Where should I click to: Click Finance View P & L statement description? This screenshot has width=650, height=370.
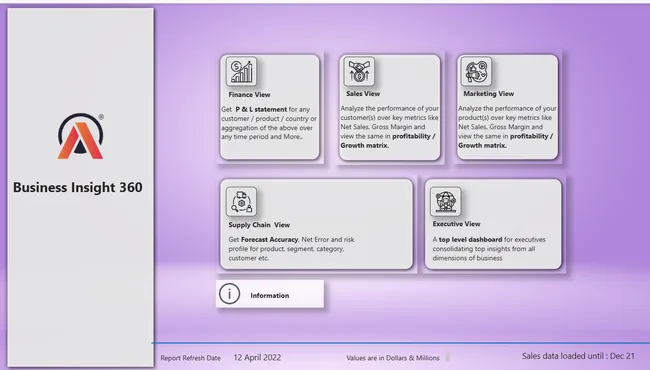269,123
